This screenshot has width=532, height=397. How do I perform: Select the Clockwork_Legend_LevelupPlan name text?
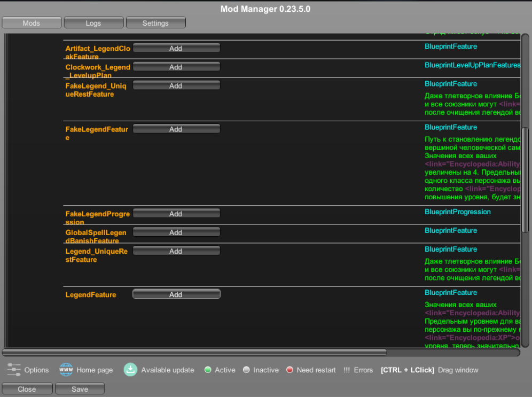pyautogui.click(x=98, y=71)
